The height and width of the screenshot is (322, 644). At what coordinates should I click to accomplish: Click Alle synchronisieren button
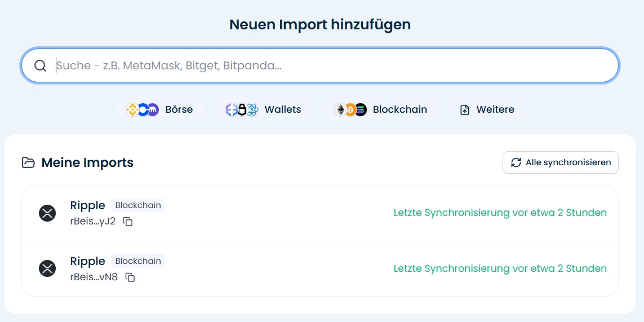coord(560,162)
